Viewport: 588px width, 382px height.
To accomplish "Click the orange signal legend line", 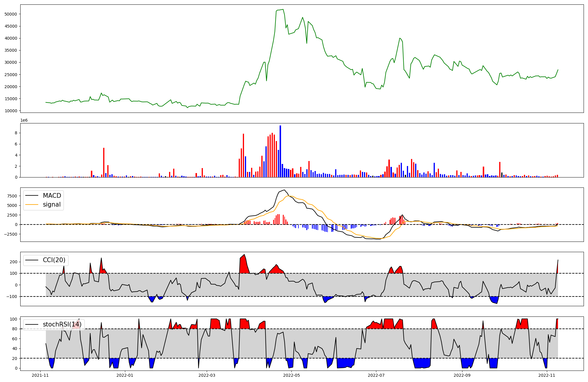I will (32, 205).
